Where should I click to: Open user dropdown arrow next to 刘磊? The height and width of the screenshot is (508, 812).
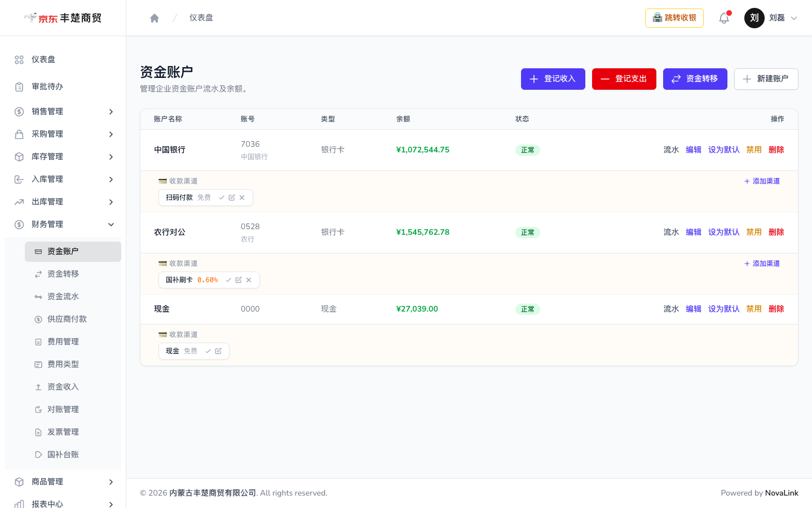click(x=794, y=18)
